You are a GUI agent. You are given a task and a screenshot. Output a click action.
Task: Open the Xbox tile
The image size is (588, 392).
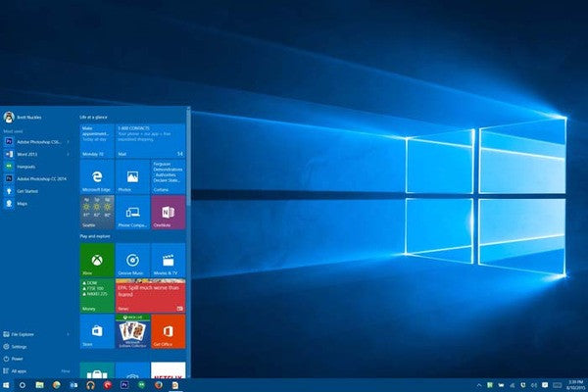coord(97,260)
